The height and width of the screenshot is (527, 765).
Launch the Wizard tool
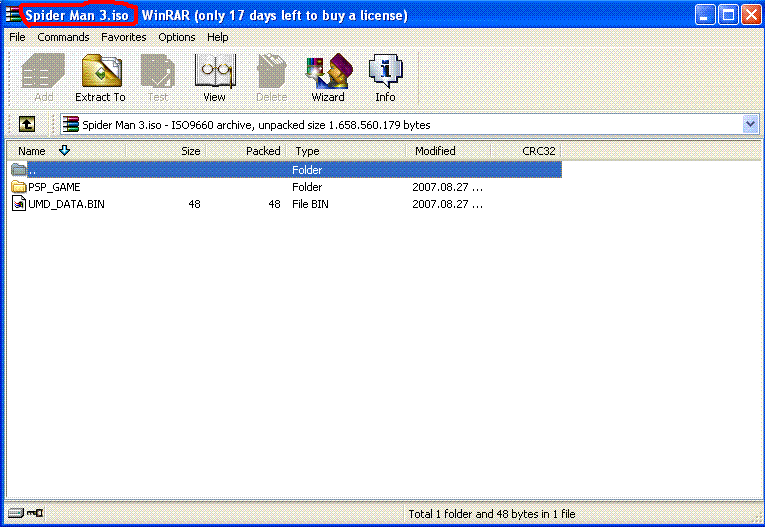[x=328, y=77]
